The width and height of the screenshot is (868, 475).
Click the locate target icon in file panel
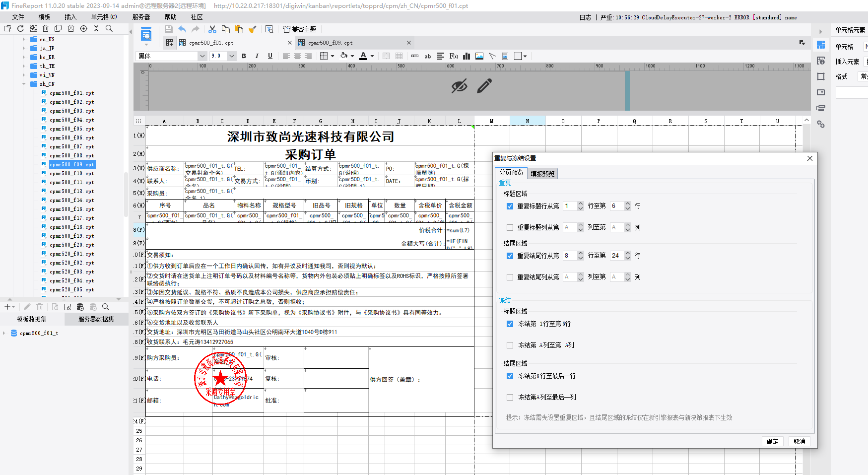[83, 29]
